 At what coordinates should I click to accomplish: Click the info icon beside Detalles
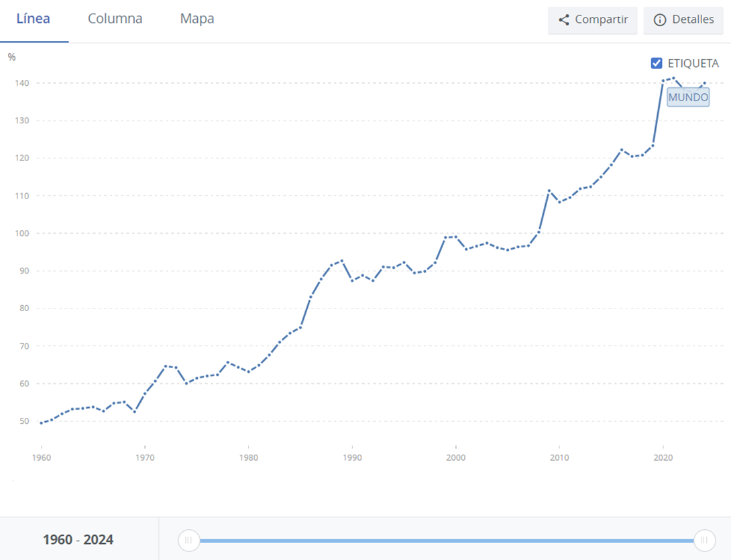coord(660,20)
